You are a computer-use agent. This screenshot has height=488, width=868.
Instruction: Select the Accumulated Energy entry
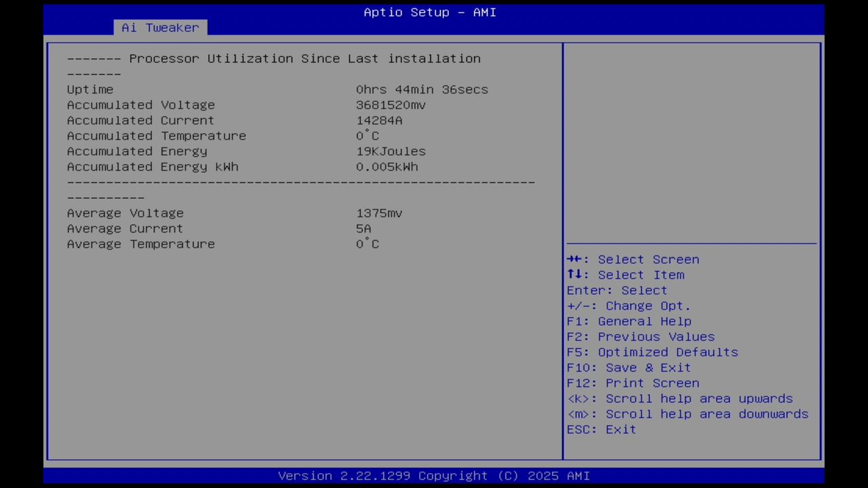point(136,151)
